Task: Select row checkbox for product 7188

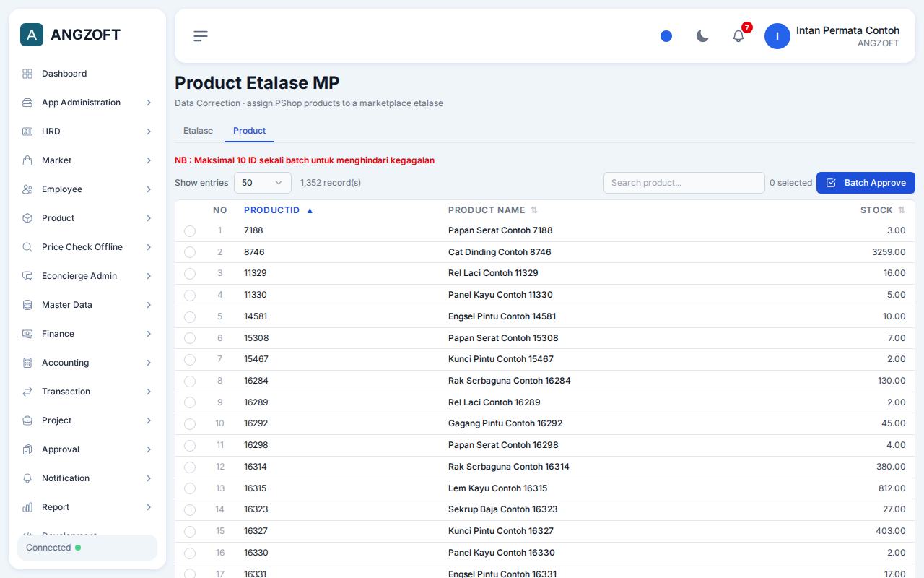Action: [190, 231]
